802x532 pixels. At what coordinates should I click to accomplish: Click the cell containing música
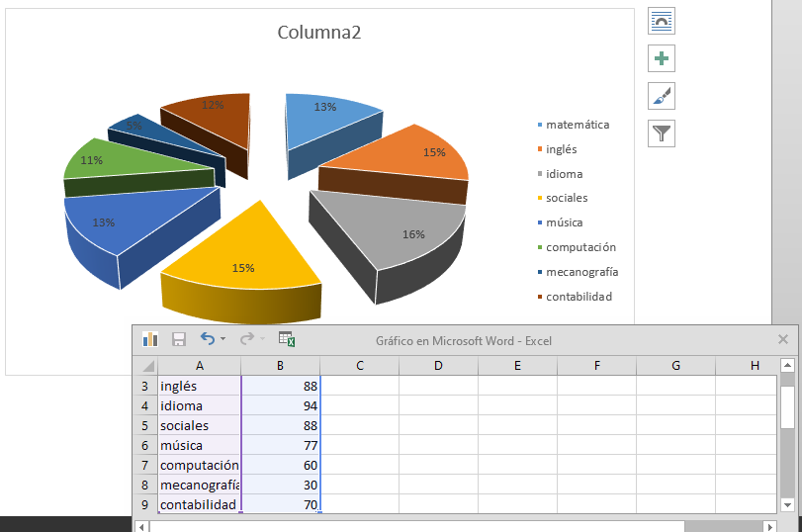tap(200, 446)
